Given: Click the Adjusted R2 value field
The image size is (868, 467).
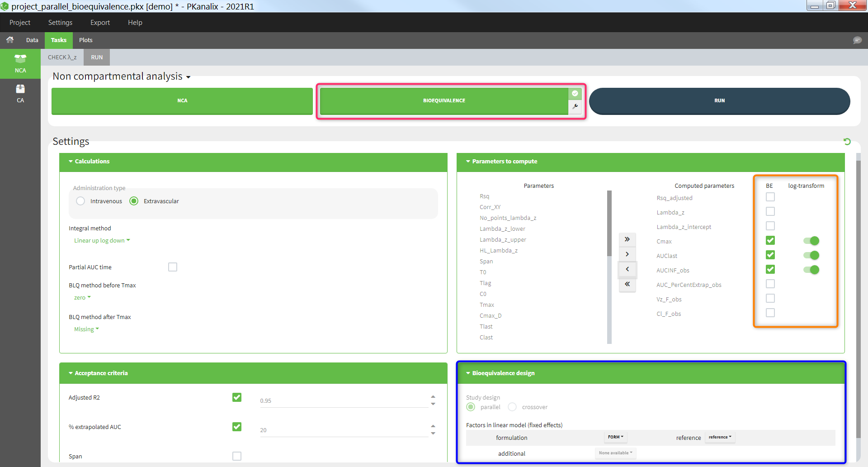Looking at the screenshot, I should [344, 400].
